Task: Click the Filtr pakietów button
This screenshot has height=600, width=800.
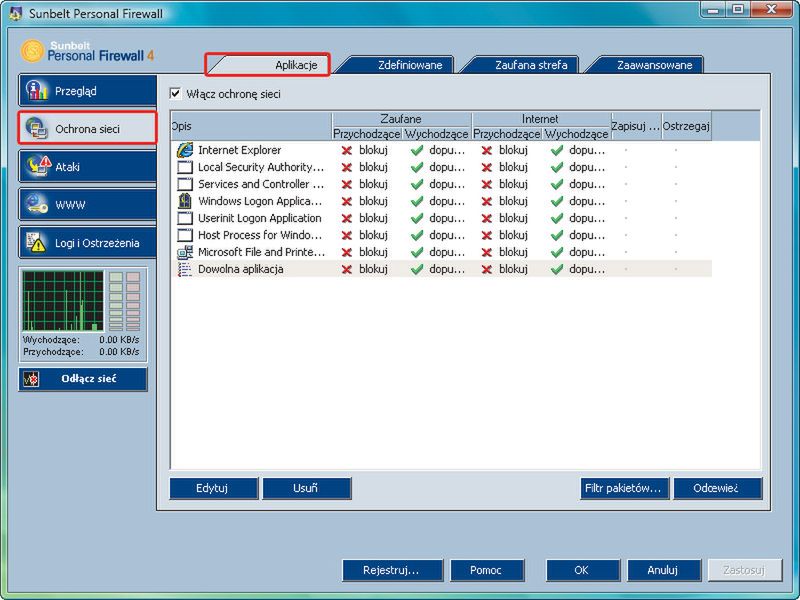Action: [624, 488]
